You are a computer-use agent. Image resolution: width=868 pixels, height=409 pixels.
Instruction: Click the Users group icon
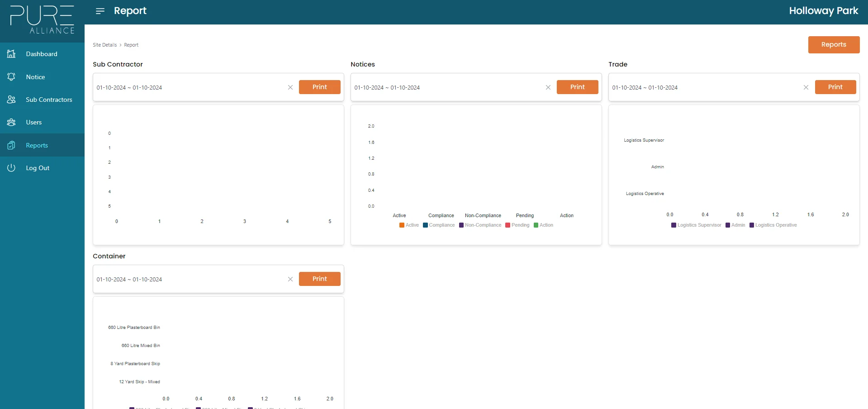coord(12,122)
